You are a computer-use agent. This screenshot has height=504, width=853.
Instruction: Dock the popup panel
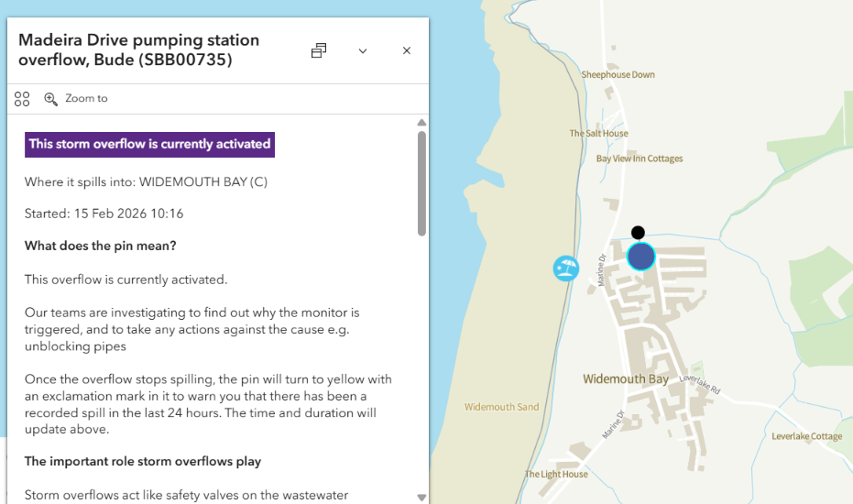point(319,51)
